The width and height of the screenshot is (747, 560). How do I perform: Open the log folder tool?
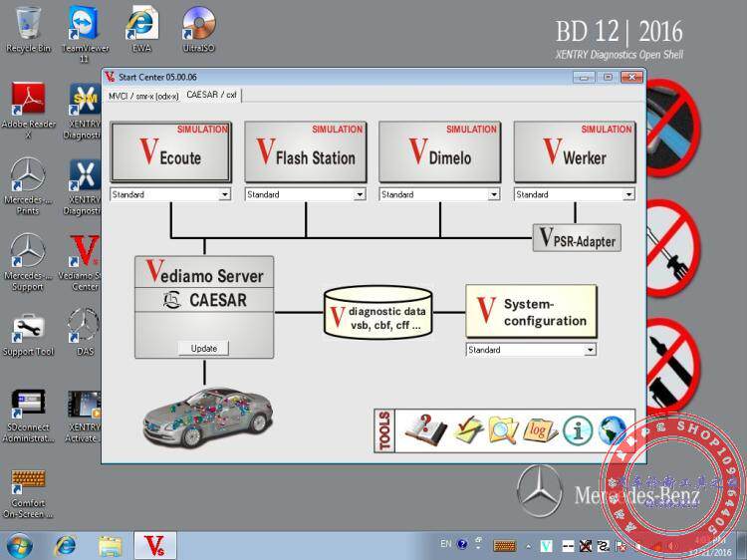(540, 429)
